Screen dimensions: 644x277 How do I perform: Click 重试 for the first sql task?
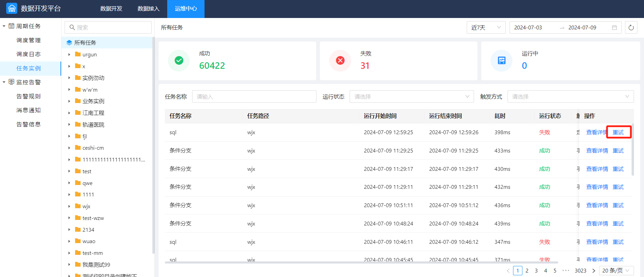[x=618, y=132]
